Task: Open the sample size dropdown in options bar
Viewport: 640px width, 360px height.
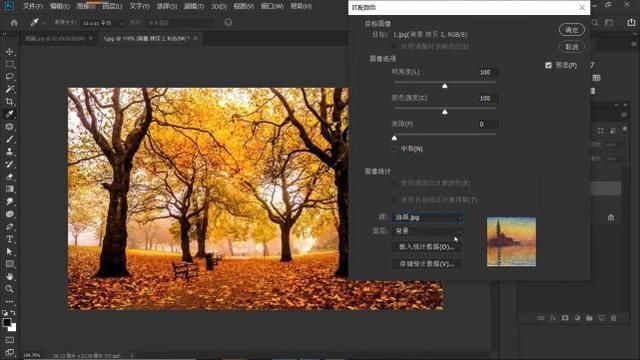Action: (x=102, y=23)
